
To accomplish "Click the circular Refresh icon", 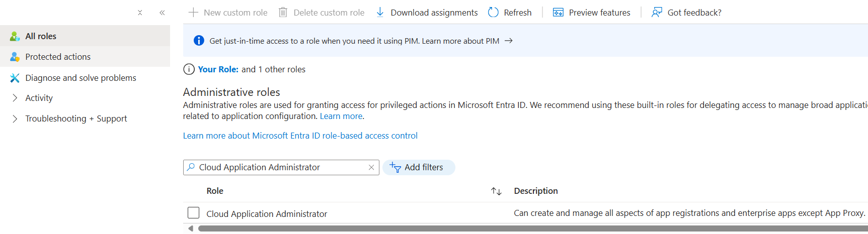I will coord(493,12).
